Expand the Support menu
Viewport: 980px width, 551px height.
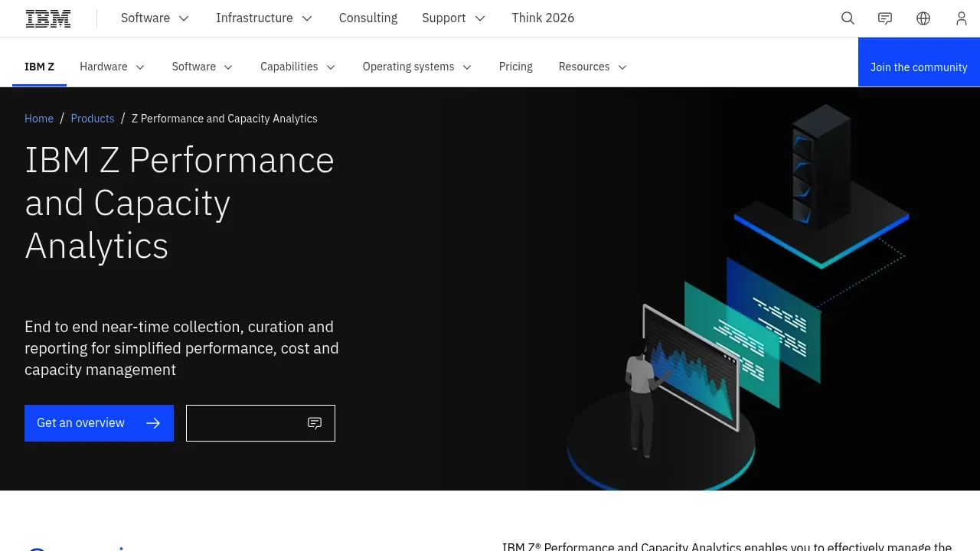(x=453, y=18)
